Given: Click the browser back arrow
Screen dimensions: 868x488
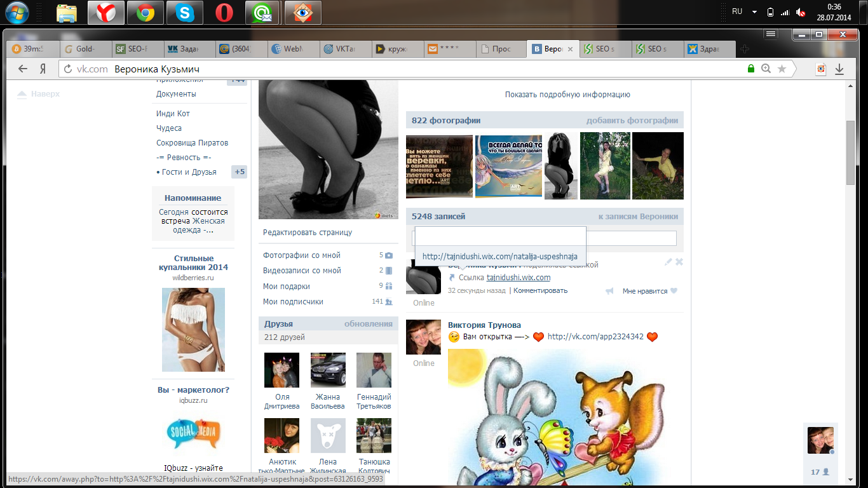Looking at the screenshot, I should coord(23,69).
